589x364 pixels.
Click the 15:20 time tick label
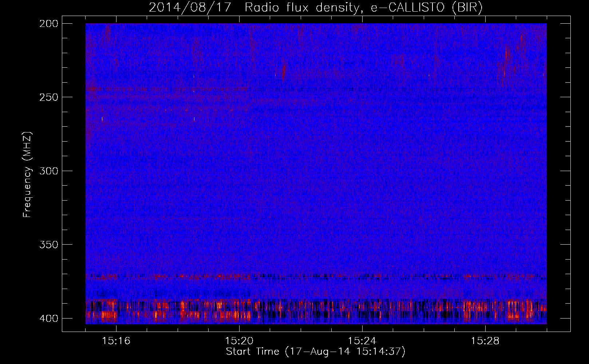(x=239, y=341)
